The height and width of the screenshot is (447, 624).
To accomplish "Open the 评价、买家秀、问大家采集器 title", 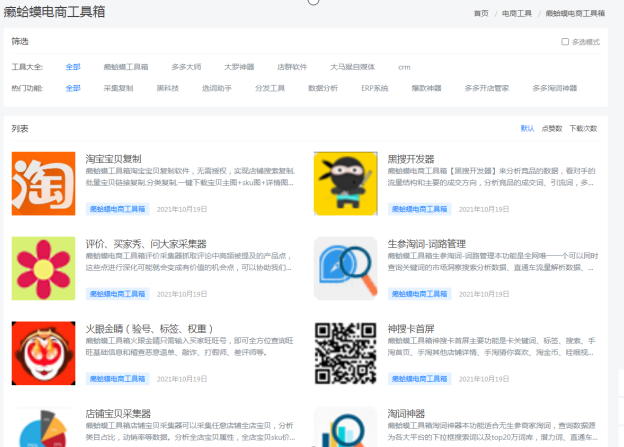I will [x=146, y=244].
